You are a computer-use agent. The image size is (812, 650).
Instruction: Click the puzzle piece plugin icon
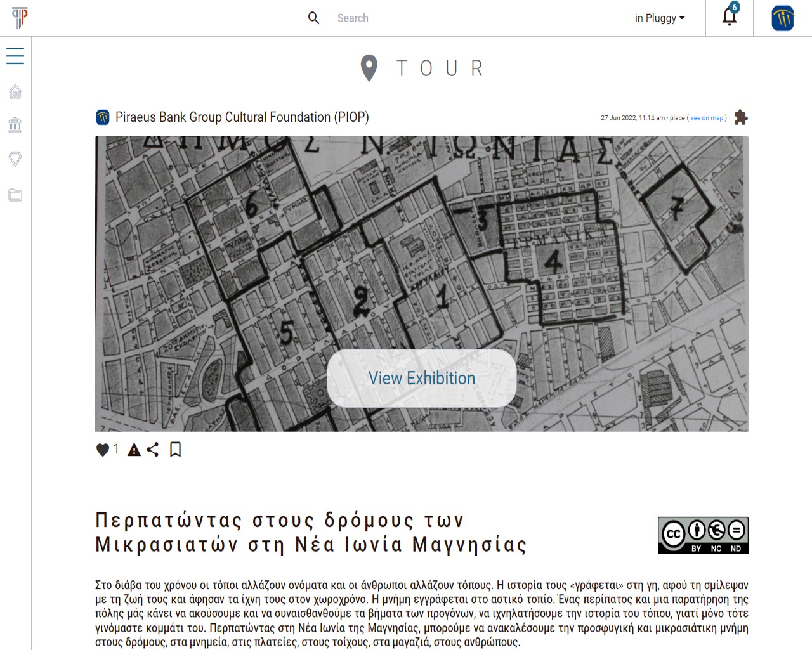click(x=740, y=117)
